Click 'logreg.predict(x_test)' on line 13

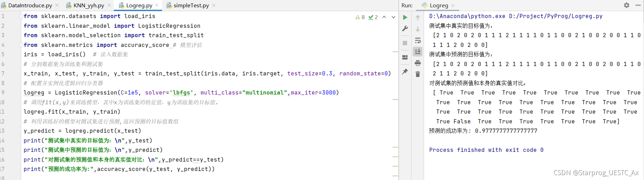click(103, 131)
